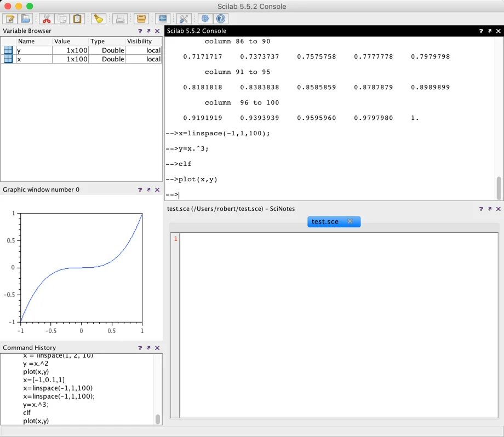Click the Copy toolbar icon
The height and width of the screenshot is (437, 504).
coord(62,19)
